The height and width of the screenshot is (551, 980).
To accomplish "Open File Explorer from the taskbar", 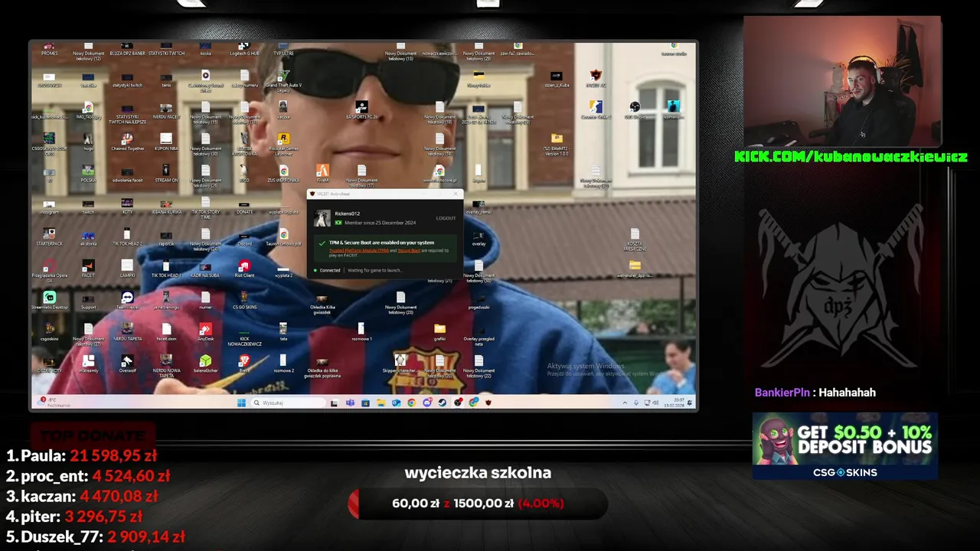I will (381, 403).
